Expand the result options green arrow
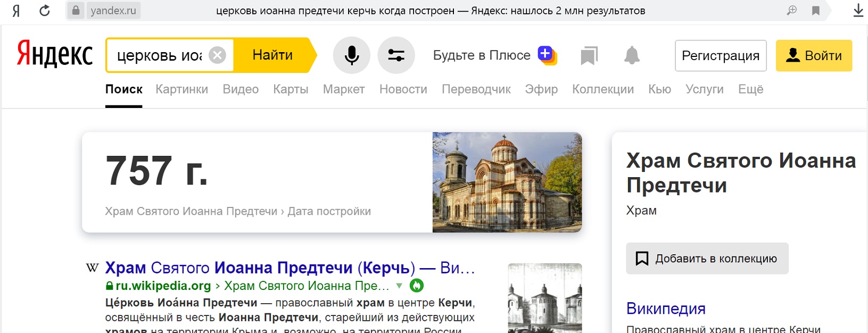The width and height of the screenshot is (868, 333). [x=399, y=286]
